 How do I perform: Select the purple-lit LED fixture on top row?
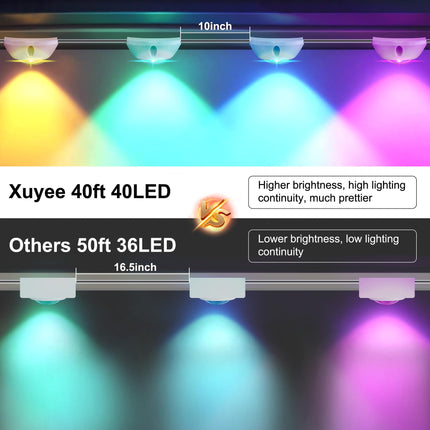click(399, 48)
